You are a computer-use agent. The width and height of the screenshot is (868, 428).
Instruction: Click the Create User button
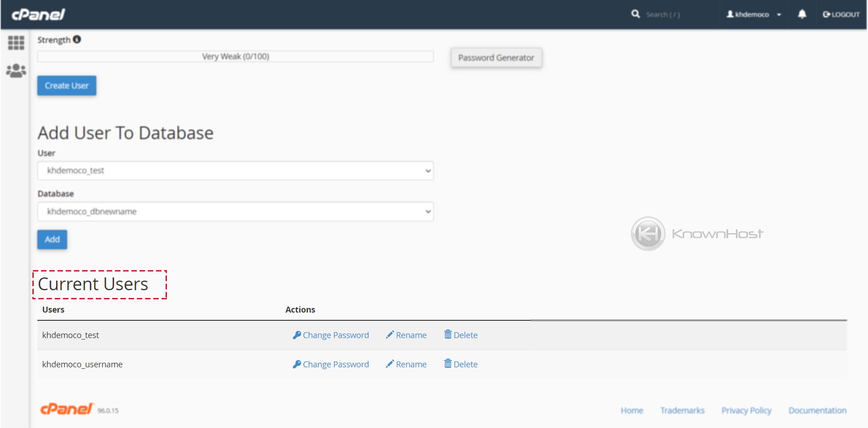(x=66, y=85)
